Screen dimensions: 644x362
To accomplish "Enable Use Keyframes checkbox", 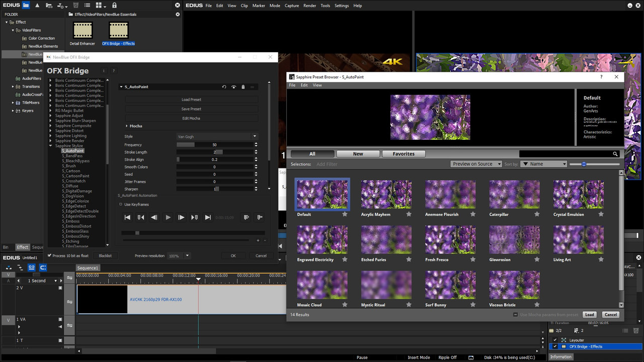I will click(121, 205).
